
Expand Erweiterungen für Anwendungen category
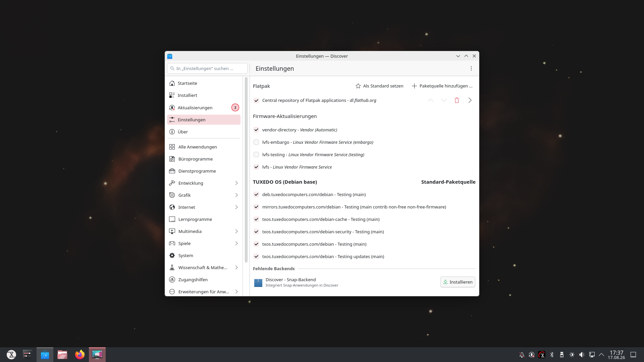coord(236,292)
